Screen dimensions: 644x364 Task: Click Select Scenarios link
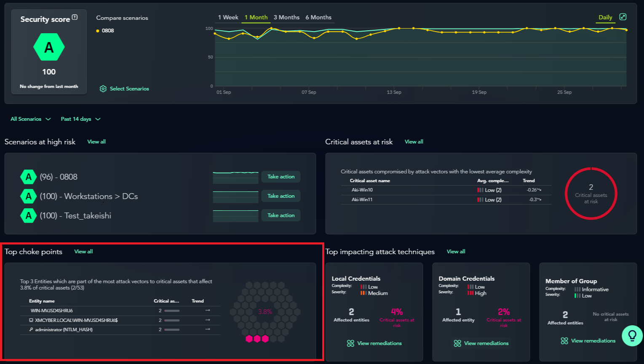[x=129, y=89]
